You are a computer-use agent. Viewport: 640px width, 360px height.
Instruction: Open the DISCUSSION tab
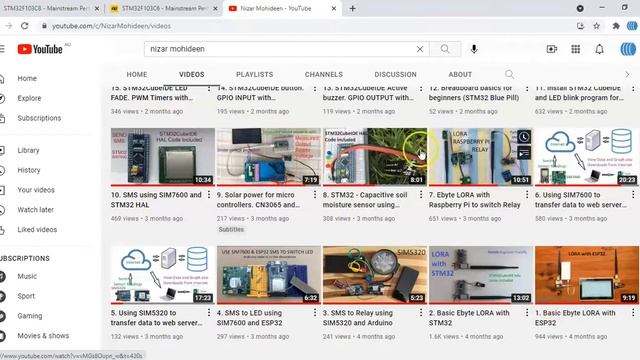click(x=396, y=74)
